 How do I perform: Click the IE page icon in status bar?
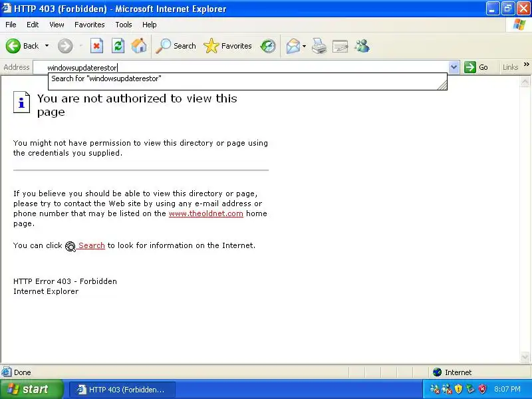pyautogui.click(x=7, y=372)
